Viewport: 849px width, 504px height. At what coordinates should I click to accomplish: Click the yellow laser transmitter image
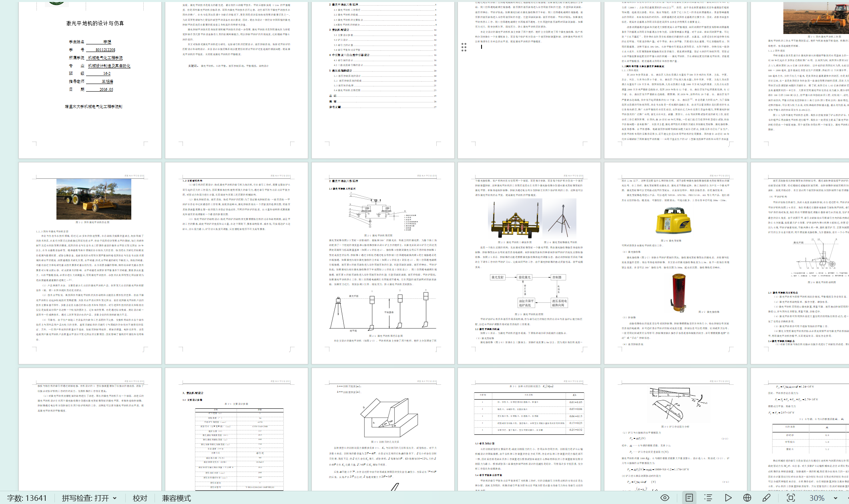coord(673,220)
